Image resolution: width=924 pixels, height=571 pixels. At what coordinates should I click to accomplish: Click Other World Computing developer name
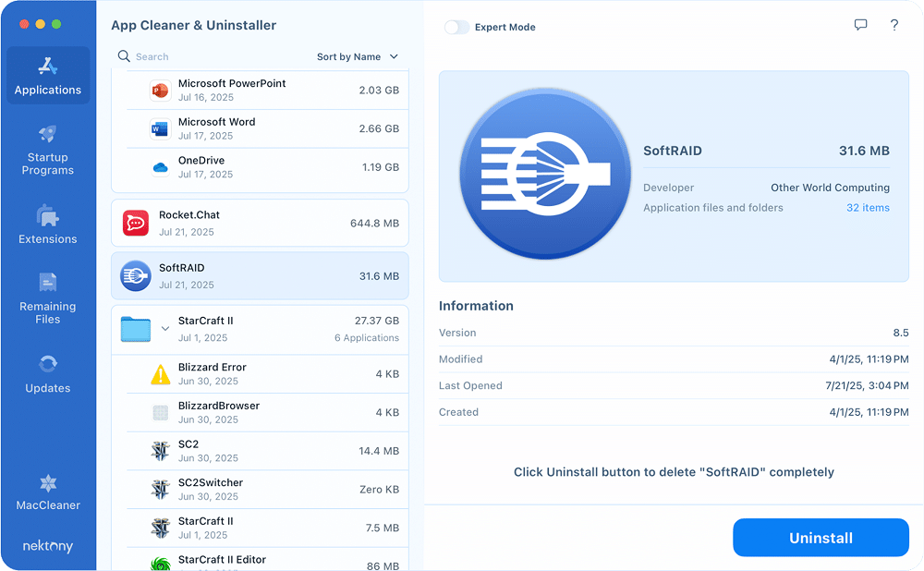(831, 188)
